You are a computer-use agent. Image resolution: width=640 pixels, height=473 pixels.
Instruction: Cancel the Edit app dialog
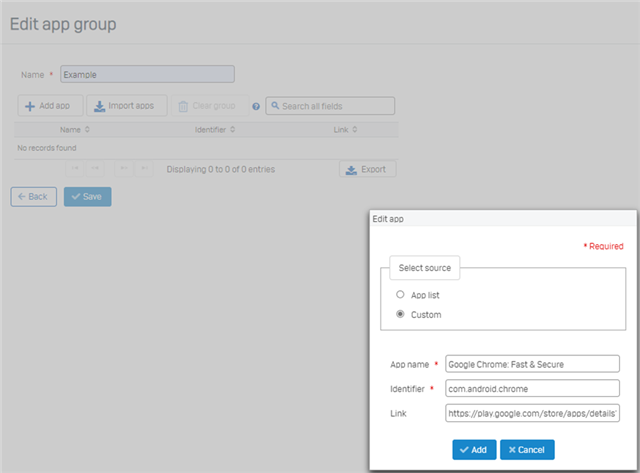(527, 450)
